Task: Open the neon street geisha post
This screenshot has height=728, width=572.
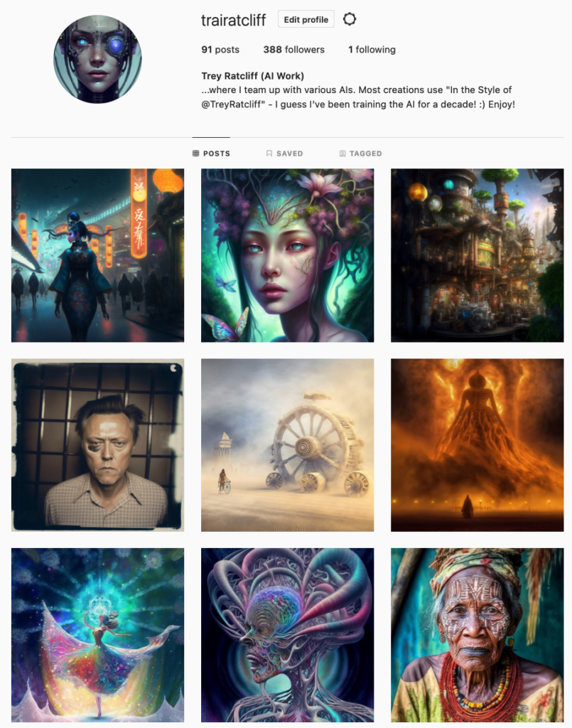Action: (x=97, y=255)
